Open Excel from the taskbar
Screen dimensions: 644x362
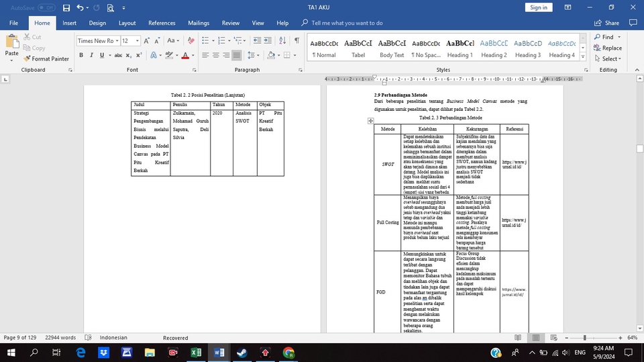point(196,353)
